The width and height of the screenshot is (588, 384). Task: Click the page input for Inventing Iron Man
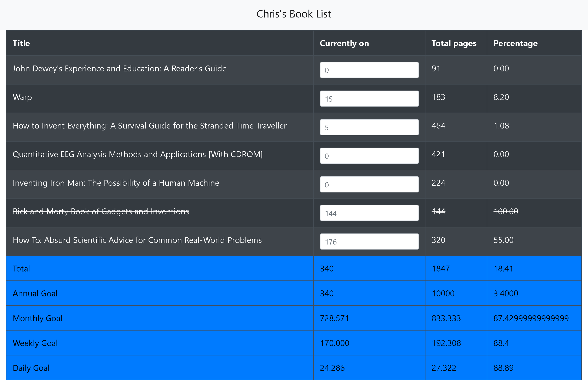[x=369, y=184]
